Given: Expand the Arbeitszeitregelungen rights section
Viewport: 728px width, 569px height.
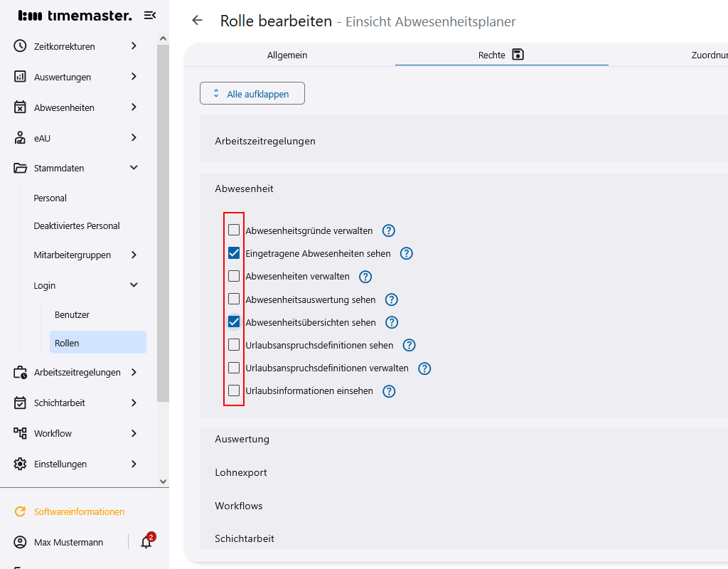Looking at the screenshot, I should [x=265, y=142].
